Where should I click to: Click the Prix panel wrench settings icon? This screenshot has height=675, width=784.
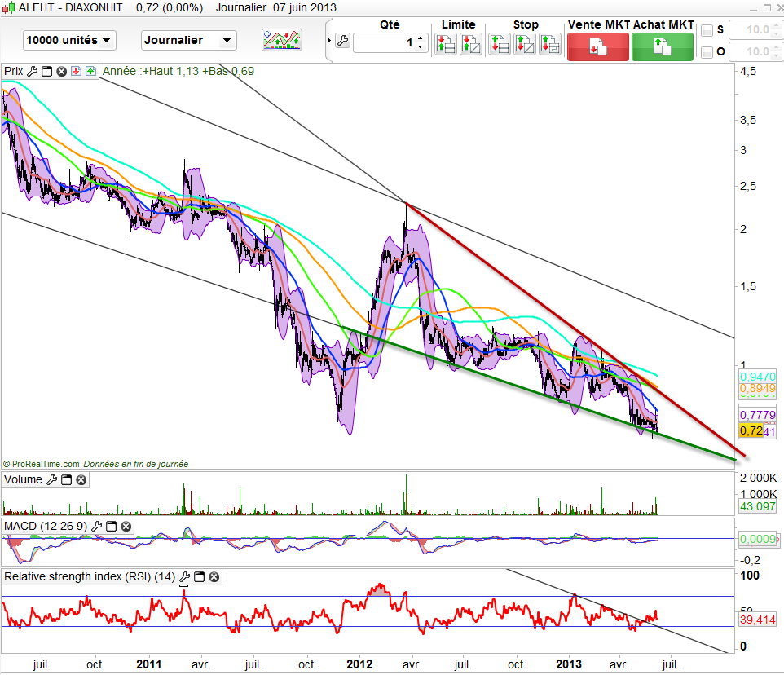[32, 71]
